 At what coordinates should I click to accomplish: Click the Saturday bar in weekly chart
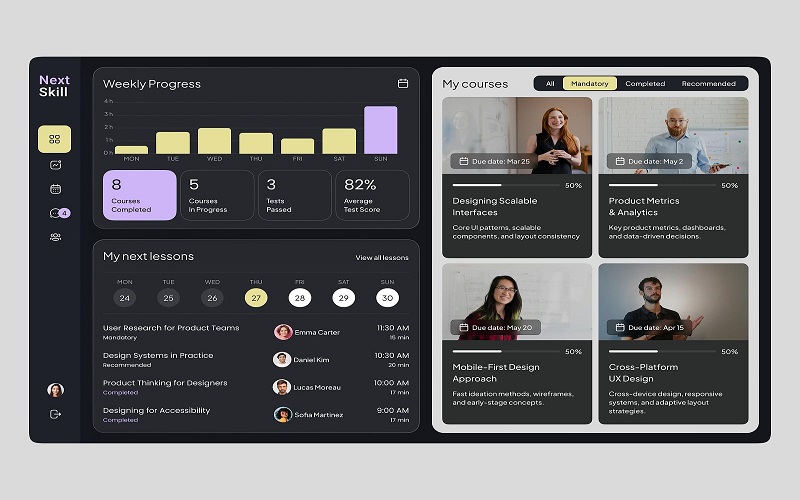(x=339, y=141)
